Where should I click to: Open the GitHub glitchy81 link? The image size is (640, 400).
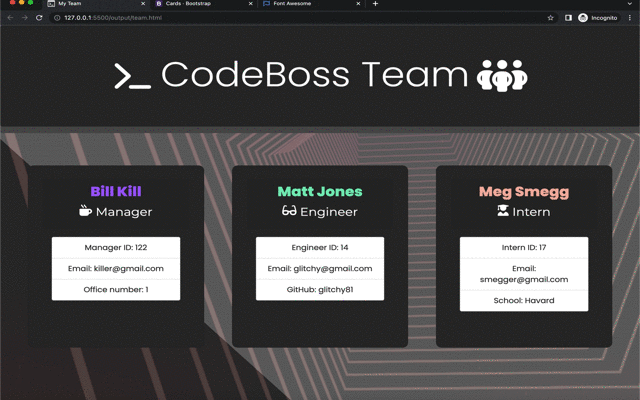tap(336, 290)
